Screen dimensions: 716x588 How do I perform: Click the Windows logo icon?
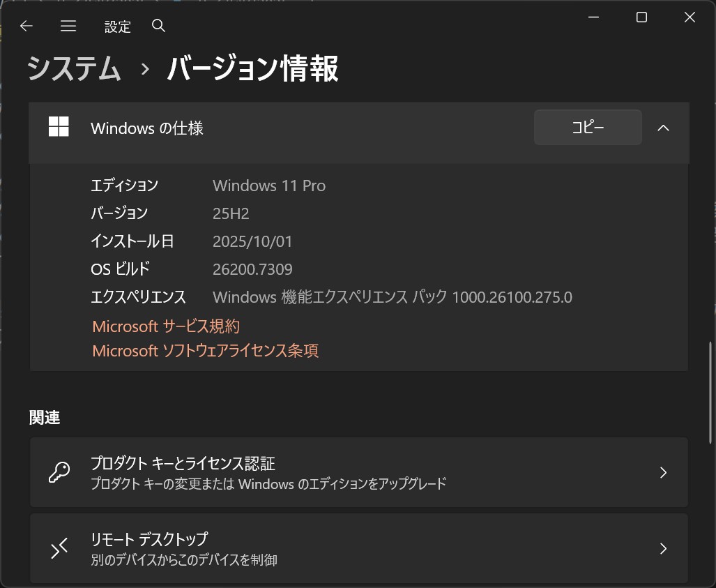tap(59, 126)
